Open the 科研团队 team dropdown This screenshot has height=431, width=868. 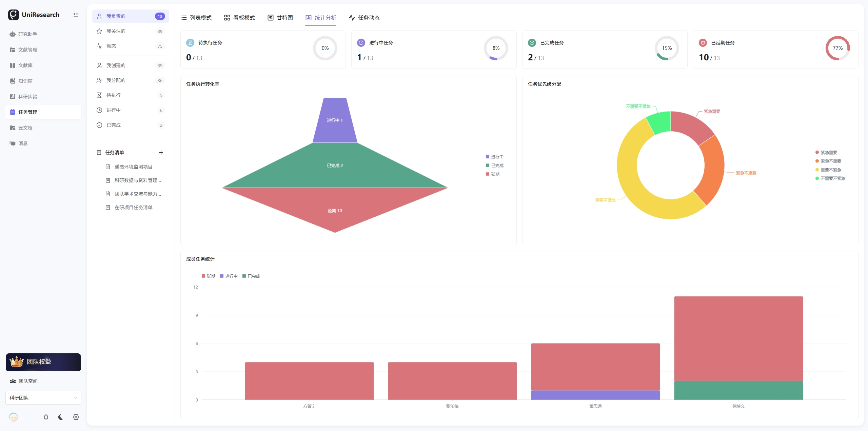click(x=43, y=398)
